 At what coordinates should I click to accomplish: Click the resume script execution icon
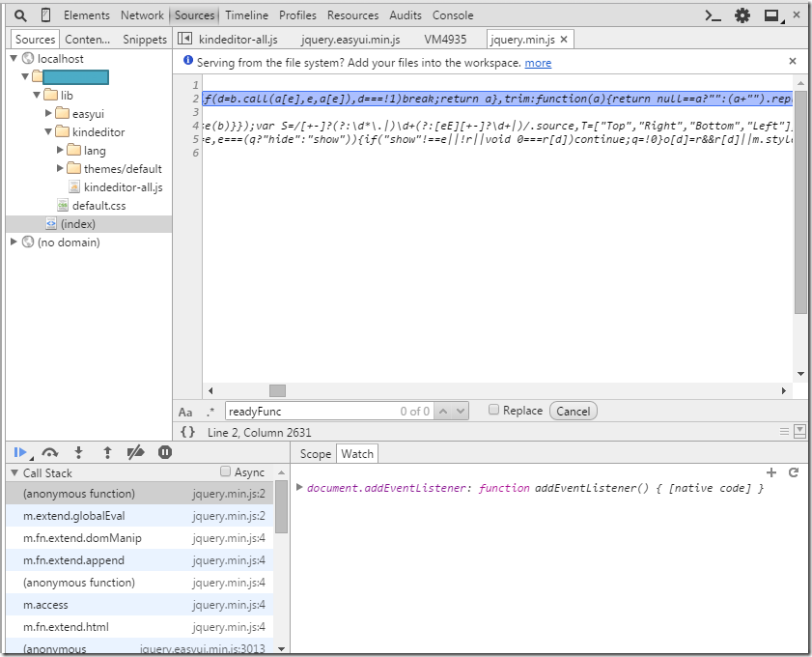tap(20, 452)
